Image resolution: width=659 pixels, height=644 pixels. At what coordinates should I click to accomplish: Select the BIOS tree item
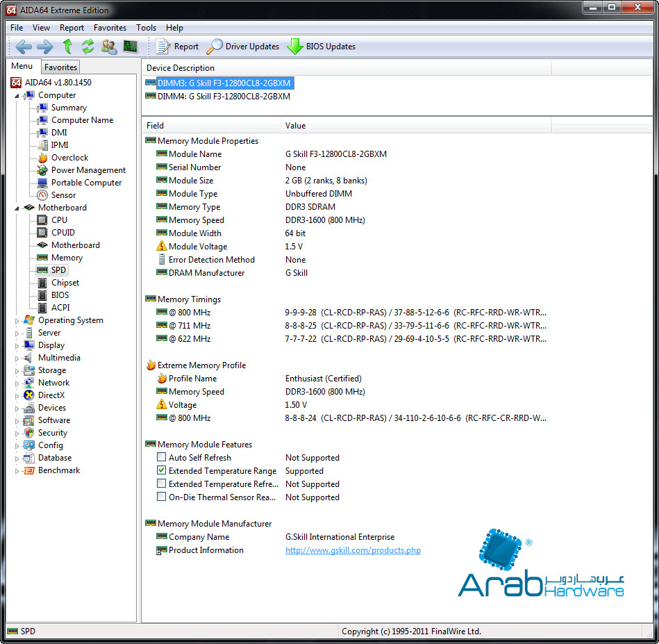click(60, 295)
